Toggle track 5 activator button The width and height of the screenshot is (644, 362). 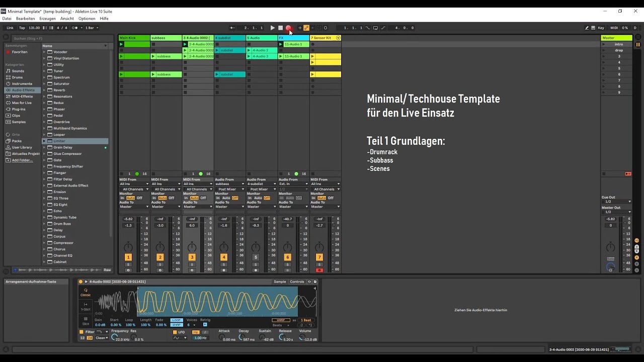256,257
